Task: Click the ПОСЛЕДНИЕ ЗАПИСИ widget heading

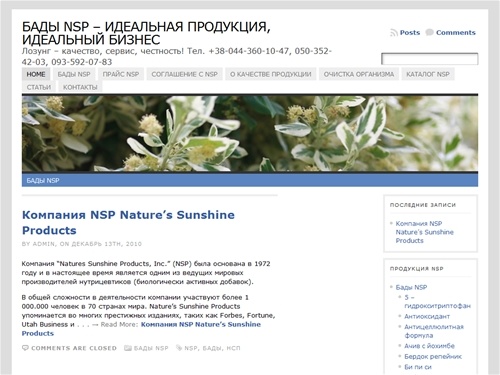Action: [x=423, y=205]
